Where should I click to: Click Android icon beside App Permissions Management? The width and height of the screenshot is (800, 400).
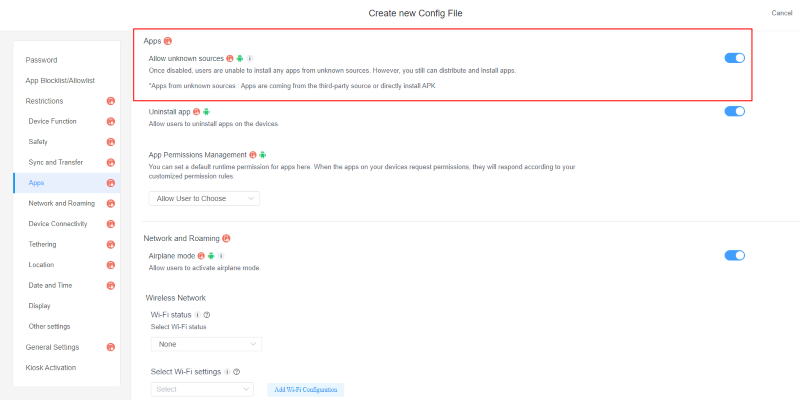point(262,155)
